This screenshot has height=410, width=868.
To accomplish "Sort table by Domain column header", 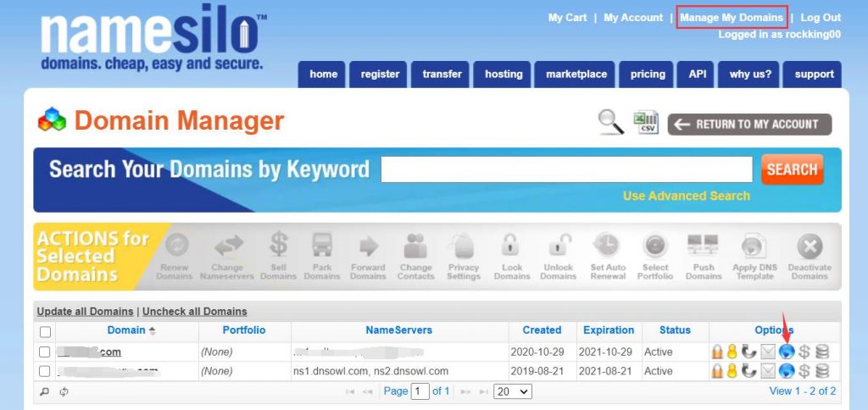I will (x=126, y=330).
